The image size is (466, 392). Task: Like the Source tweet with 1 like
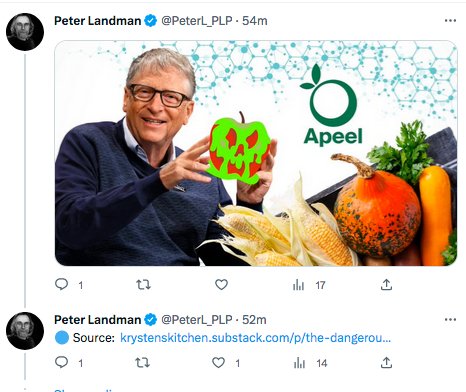pos(219,362)
